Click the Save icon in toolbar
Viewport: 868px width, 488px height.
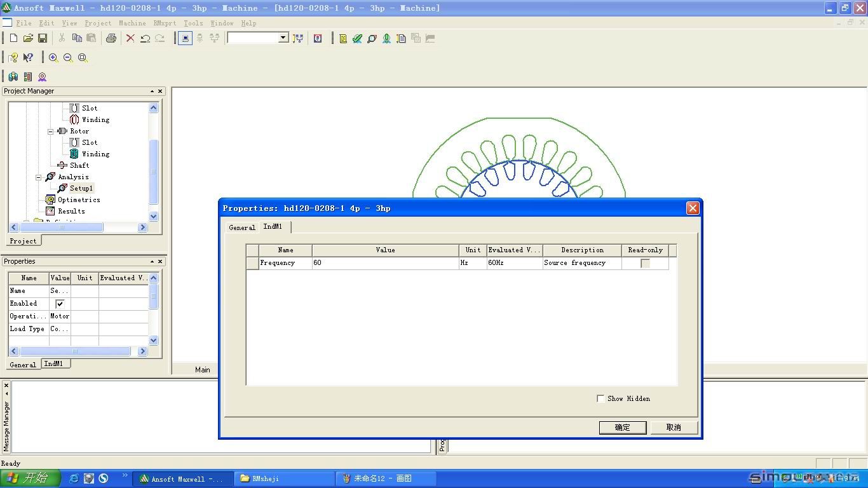pos(43,38)
